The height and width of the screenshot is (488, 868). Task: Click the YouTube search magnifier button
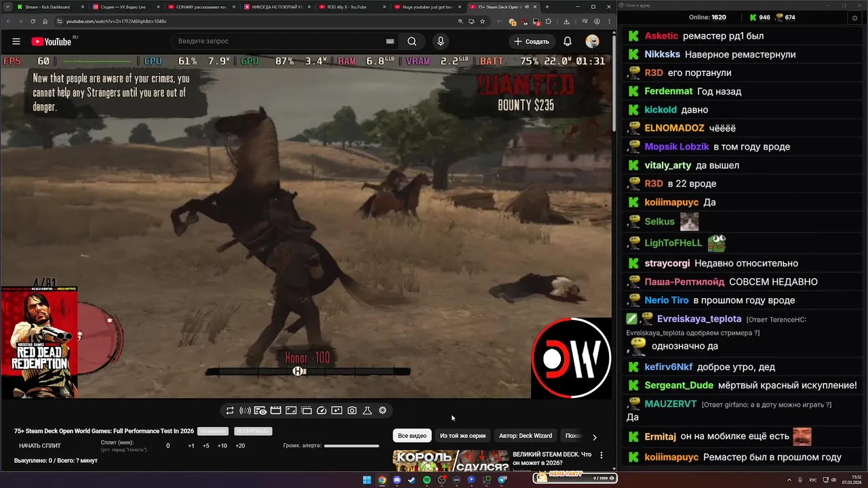[412, 41]
